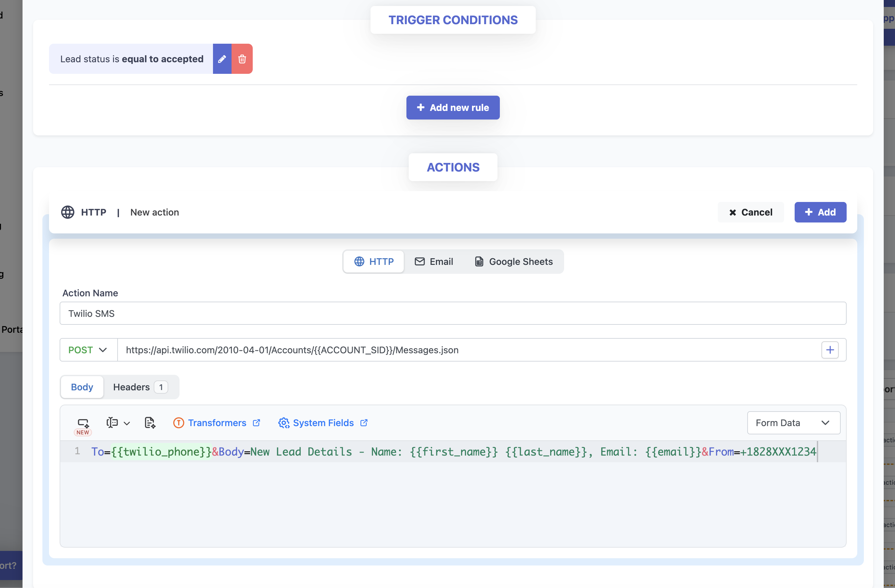The height and width of the screenshot is (588, 895).
Task: Click the System Fields gear icon
Action: [x=284, y=422]
